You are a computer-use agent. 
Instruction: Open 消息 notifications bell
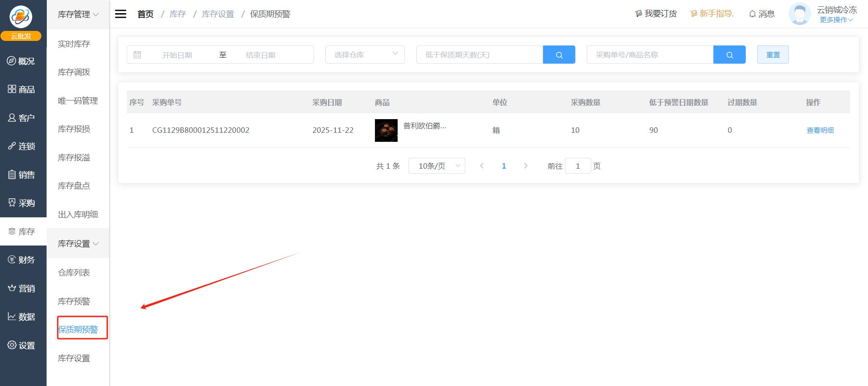[762, 14]
